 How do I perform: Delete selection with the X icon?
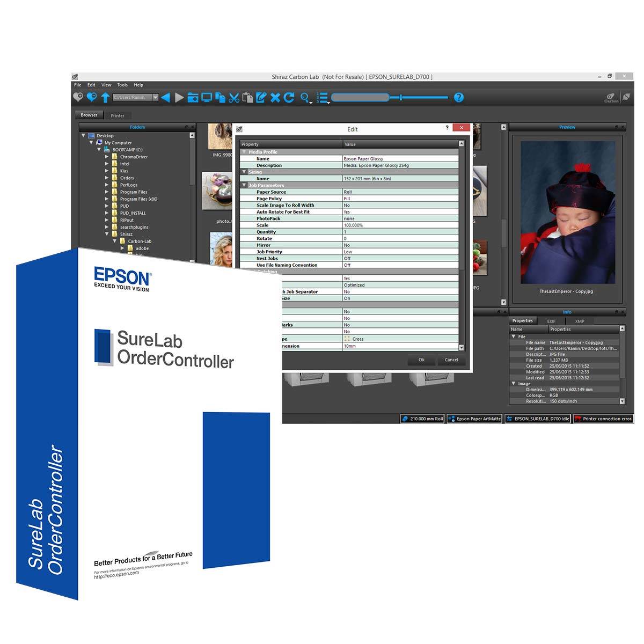[x=275, y=97]
